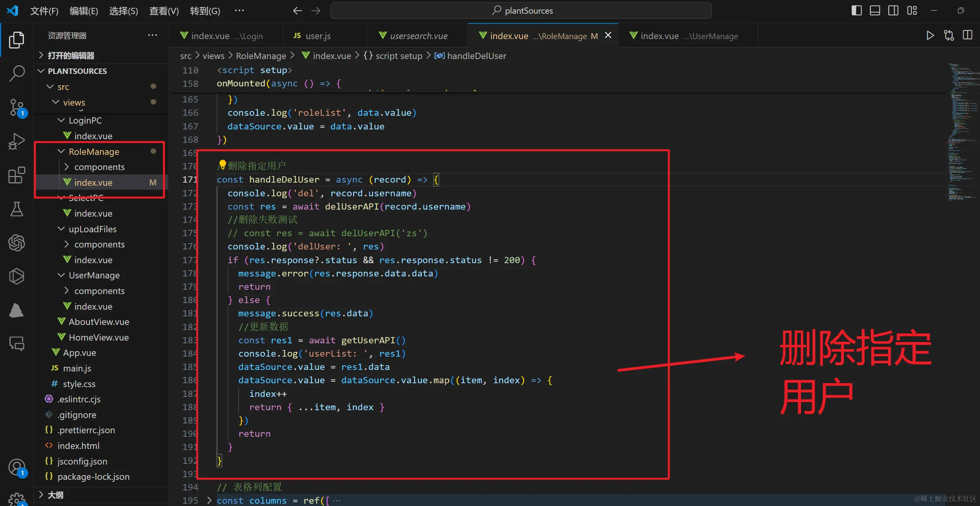
Task: Click line number 177 in gutter
Action: (190, 260)
